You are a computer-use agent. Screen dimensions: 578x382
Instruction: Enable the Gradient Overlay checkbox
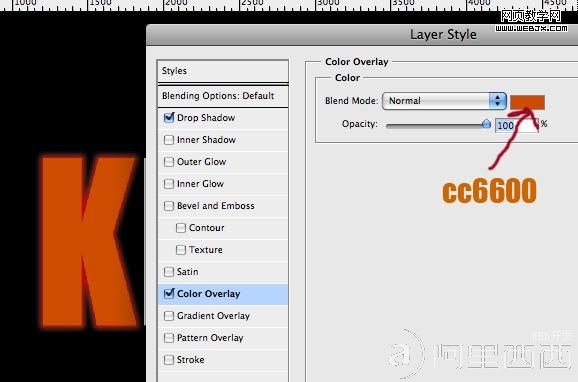[x=169, y=316]
